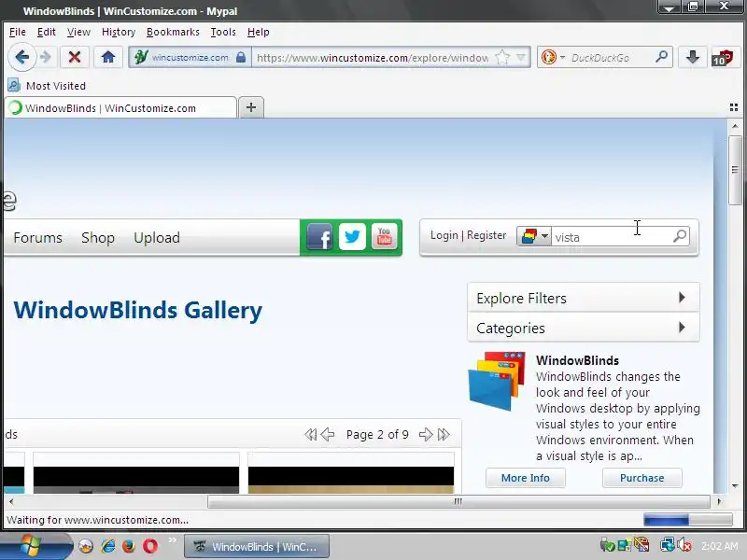Click the taskbar clock showing 2:02 AM
Screen dimensions: 747x560
click(719, 546)
